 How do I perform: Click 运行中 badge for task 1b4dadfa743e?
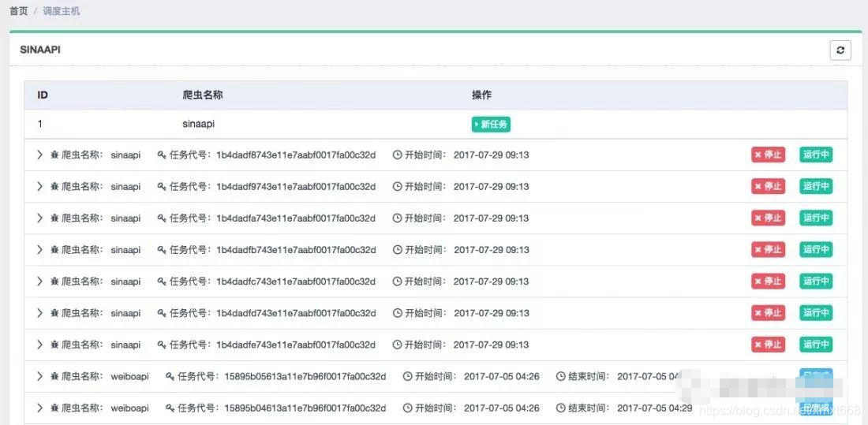point(816,218)
